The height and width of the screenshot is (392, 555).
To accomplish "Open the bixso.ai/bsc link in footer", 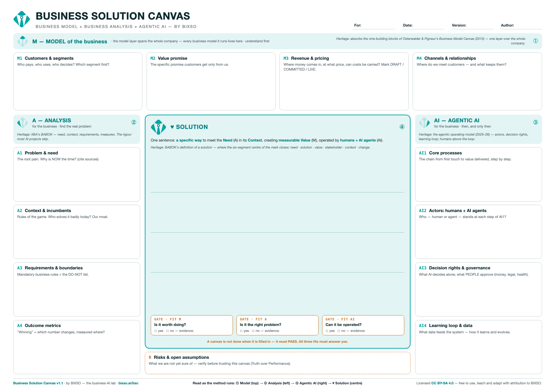I will coord(128,383).
